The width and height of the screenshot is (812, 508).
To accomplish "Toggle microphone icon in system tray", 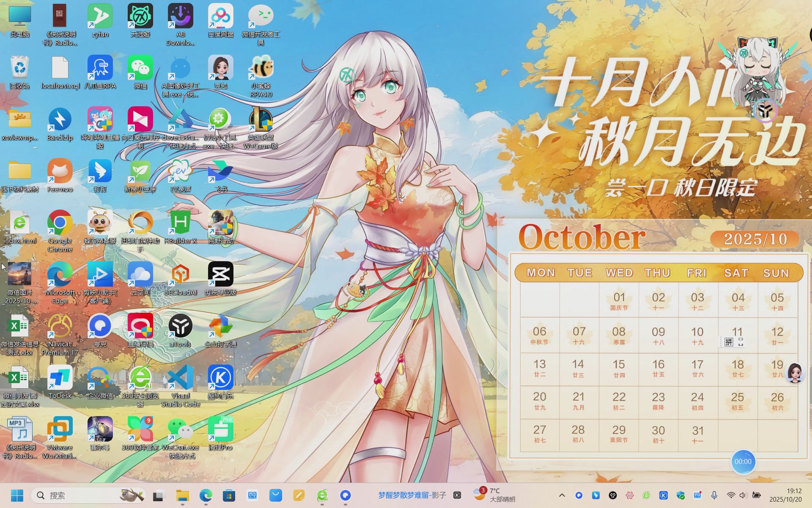I will pyautogui.click(x=714, y=495).
